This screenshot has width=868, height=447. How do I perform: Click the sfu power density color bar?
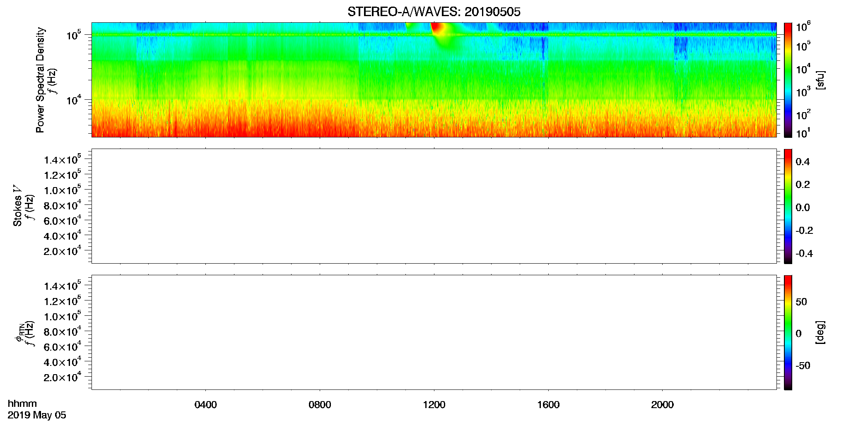(788, 80)
